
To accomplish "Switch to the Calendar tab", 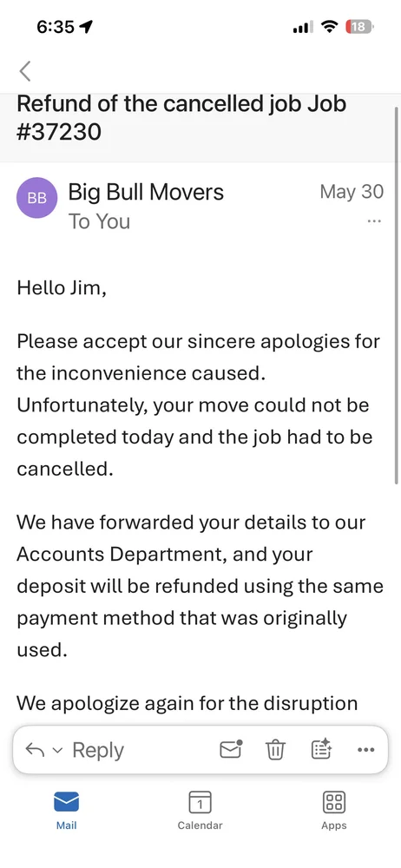I will [x=200, y=811].
